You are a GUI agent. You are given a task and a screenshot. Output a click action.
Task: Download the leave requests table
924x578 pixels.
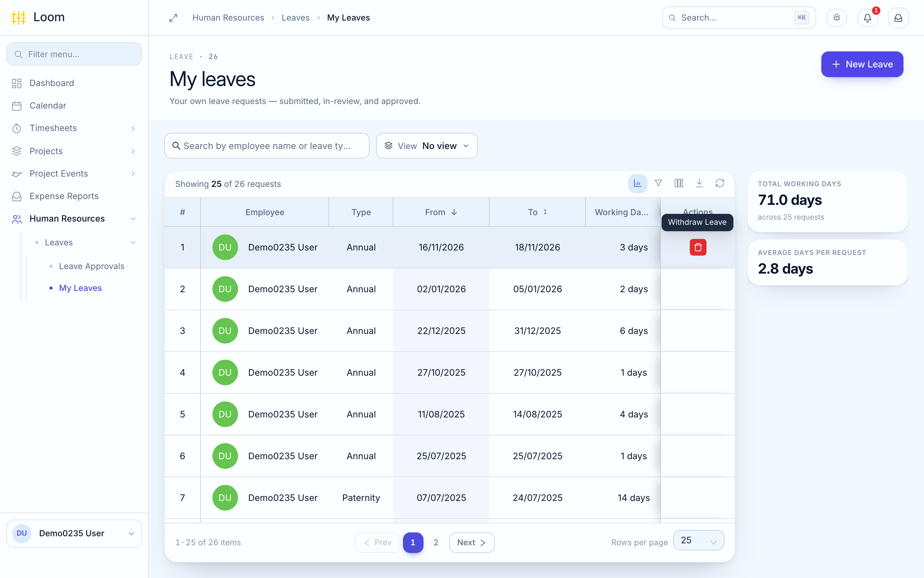pyautogui.click(x=699, y=183)
